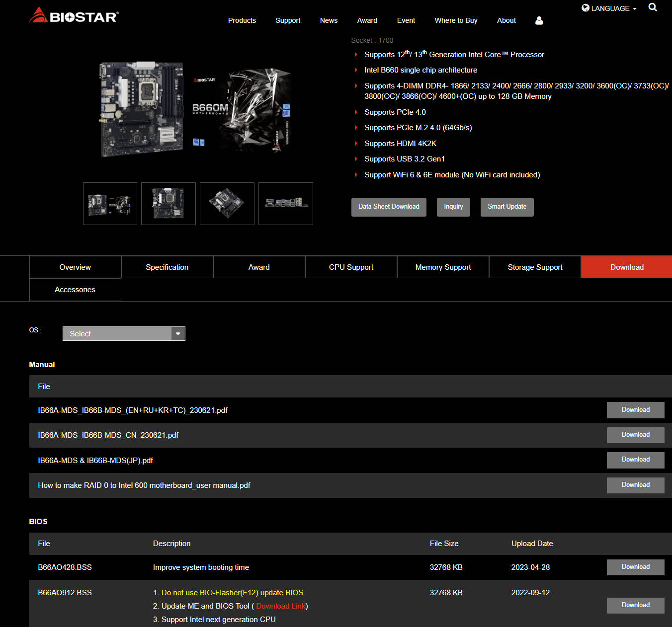
Task: Expand the OS Select dropdown
Action: click(x=124, y=334)
